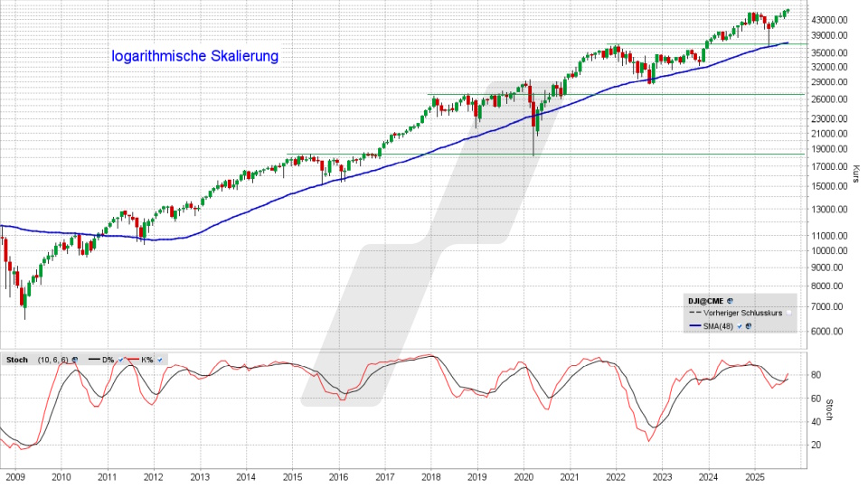This screenshot has width=868, height=488.
Task: Click the Stoch parameters (10, 6, 6)
Action: click(52, 360)
